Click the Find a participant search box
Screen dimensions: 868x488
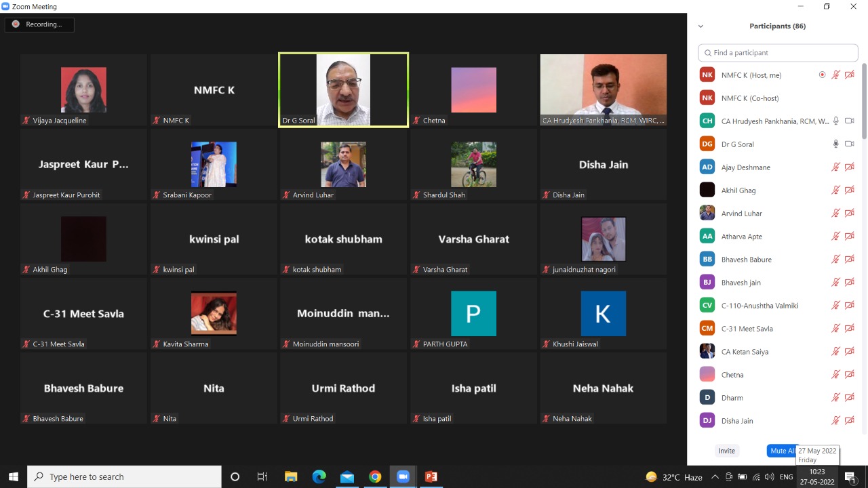[x=778, y=53]
